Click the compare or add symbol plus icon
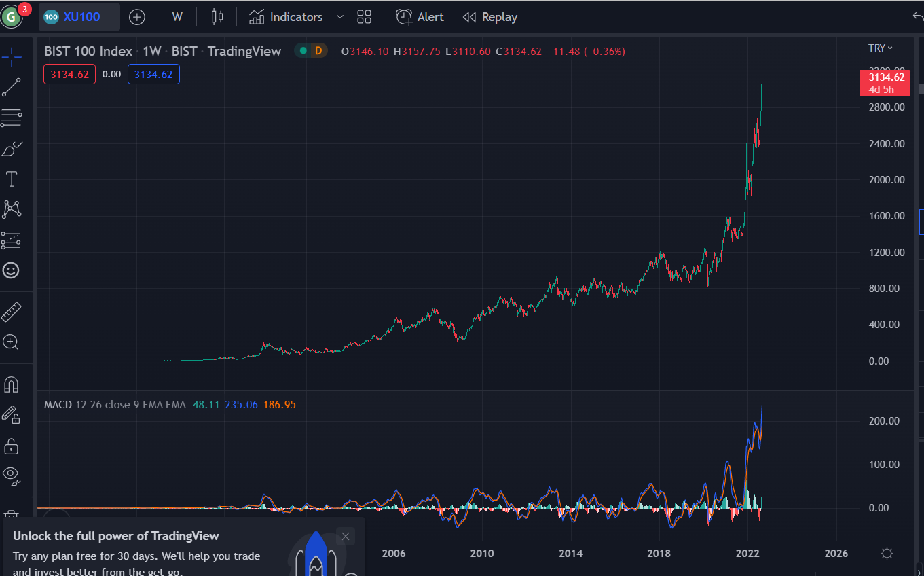Viewport: 924px width, 576px height. click(x=137, y=17)
